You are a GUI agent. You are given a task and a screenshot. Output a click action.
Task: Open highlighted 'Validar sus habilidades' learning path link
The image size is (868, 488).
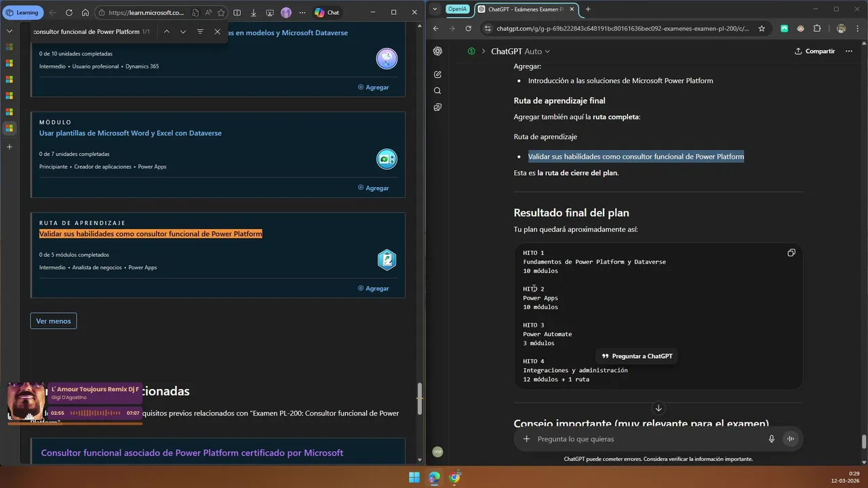click(151, 234)
